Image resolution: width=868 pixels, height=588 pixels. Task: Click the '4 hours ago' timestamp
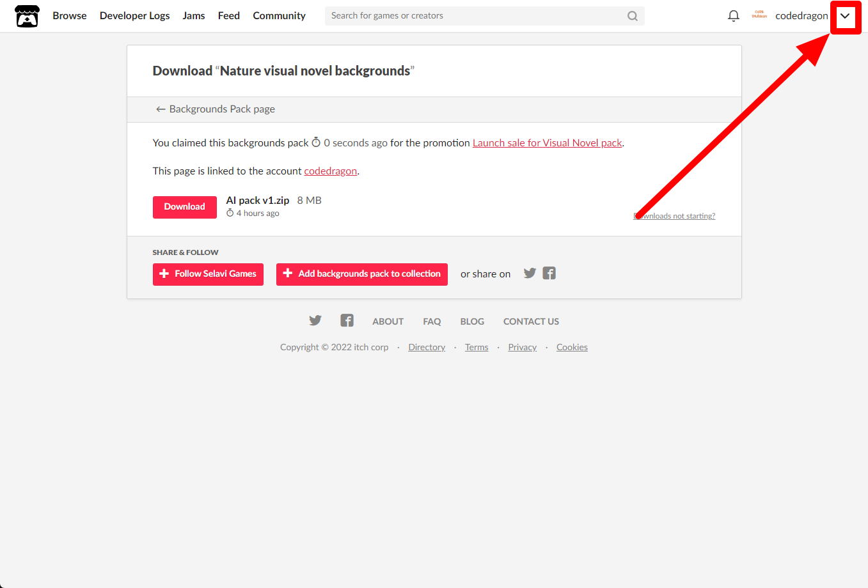[253, 213]
